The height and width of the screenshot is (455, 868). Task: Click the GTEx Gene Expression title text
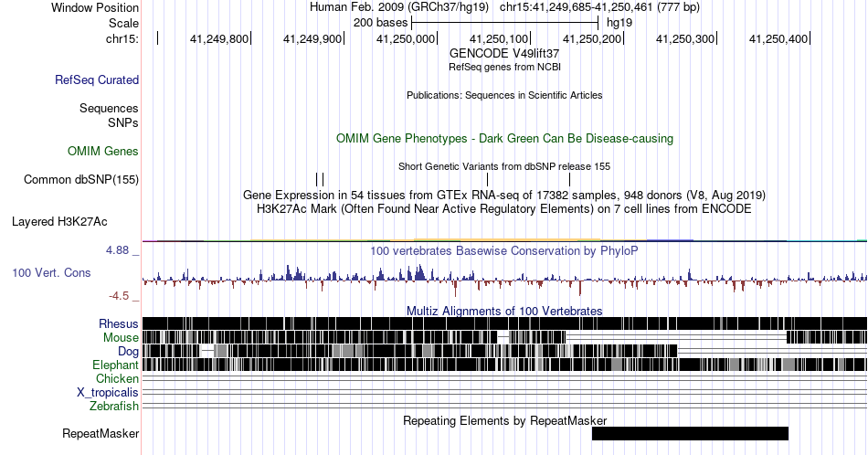coord(504,195)
